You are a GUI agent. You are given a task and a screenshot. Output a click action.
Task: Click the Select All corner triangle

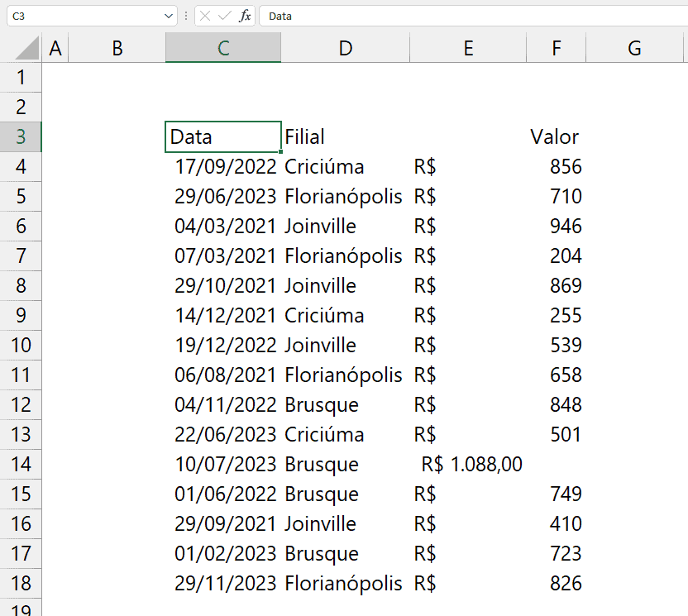(27, 48)
